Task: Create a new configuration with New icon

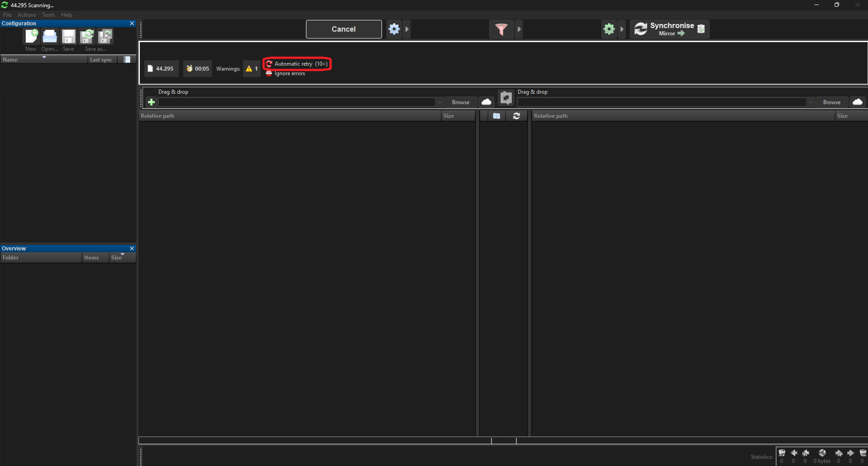Action: tap(31, 36)
